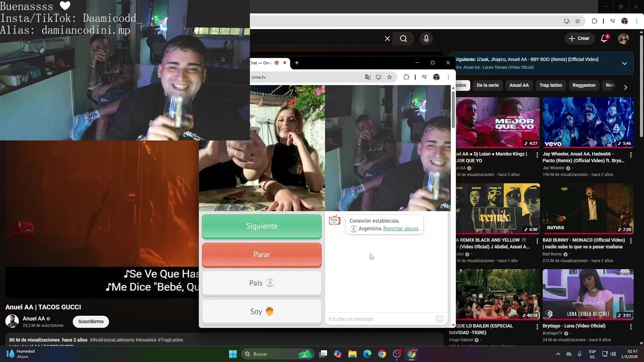The width and height of the screenshot is (644, 362).
Task: Open Windows Start menu
Action: (x=233, y=354)
